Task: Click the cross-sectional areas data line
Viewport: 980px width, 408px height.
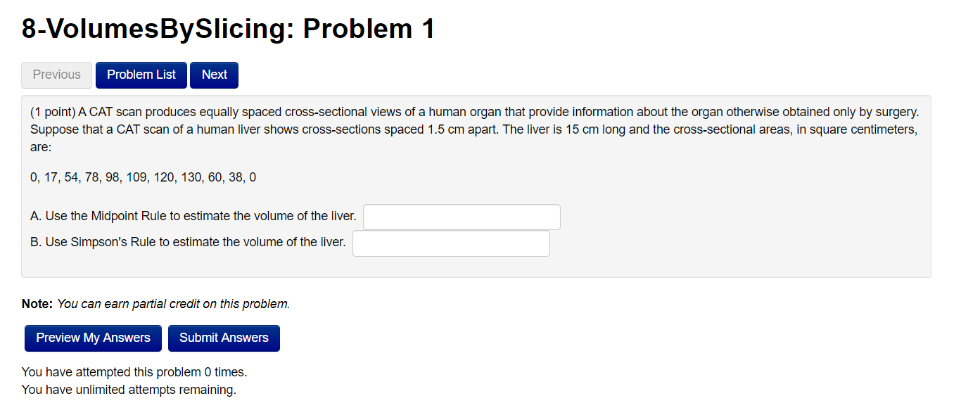Action: [x=141, y=177]
